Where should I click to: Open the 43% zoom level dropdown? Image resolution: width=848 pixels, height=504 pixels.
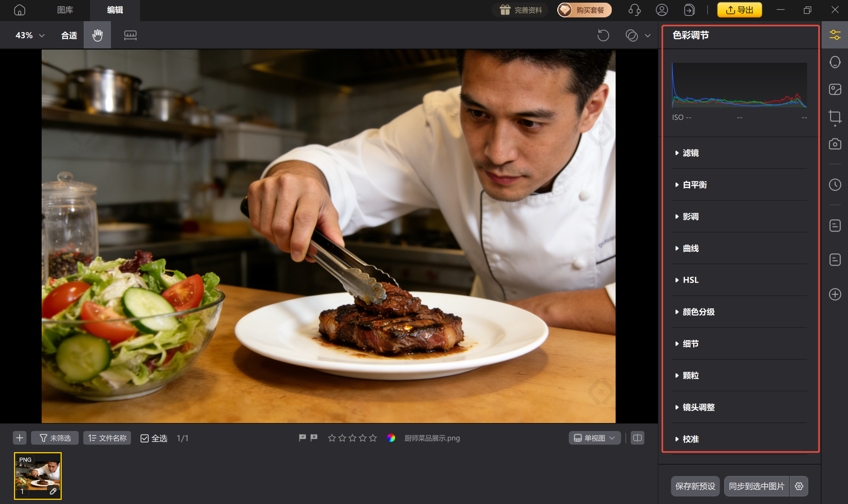pyautogui.click(x=30, y=35)
